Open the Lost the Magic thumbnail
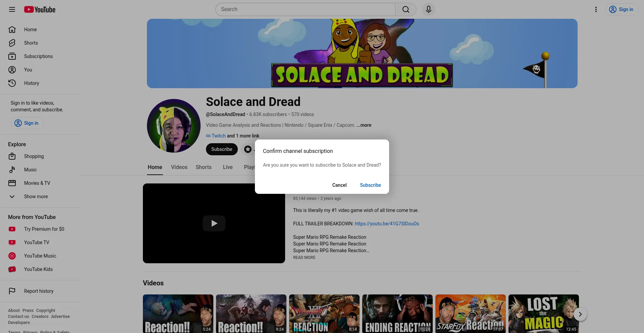The width and height of the screenshot is (644, 333). [x=544, y=314]
